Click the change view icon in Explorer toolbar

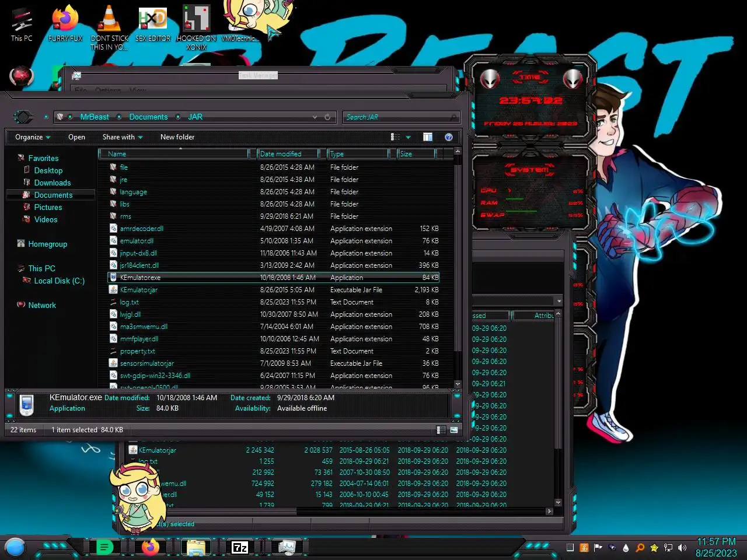[x=395, y=137]
